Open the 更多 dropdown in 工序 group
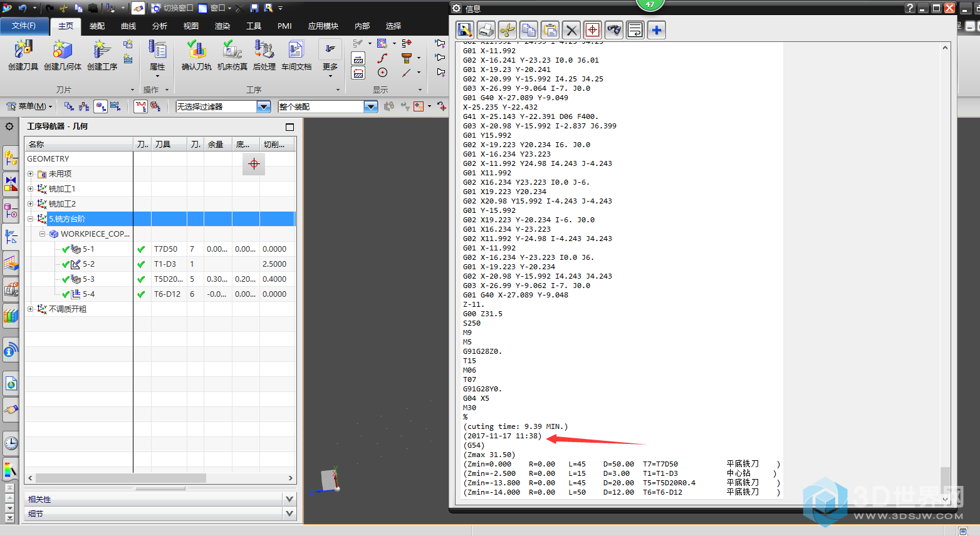The height and width of the screenshot is (536, 980). [x=330, y=58]
